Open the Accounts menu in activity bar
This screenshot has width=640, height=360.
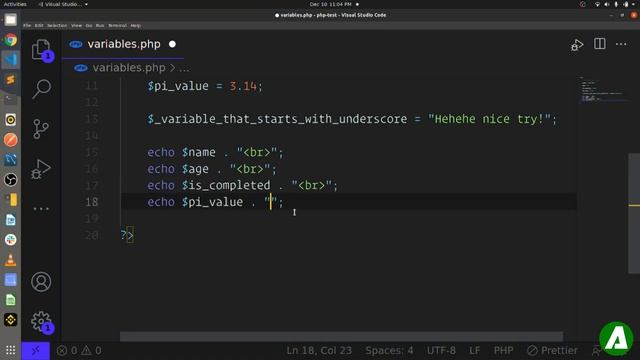coord(41,282)
